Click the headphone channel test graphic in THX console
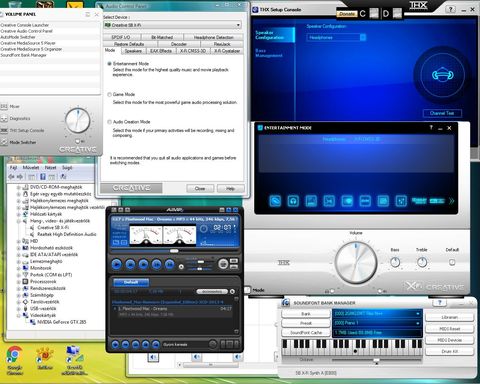This screenshot has height=384, width=480. point(442,75)
